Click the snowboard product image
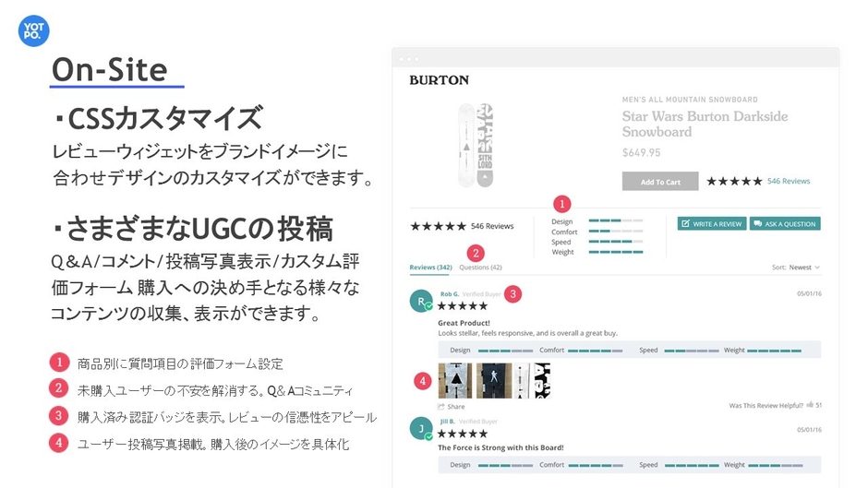 [x=476, y=145]
